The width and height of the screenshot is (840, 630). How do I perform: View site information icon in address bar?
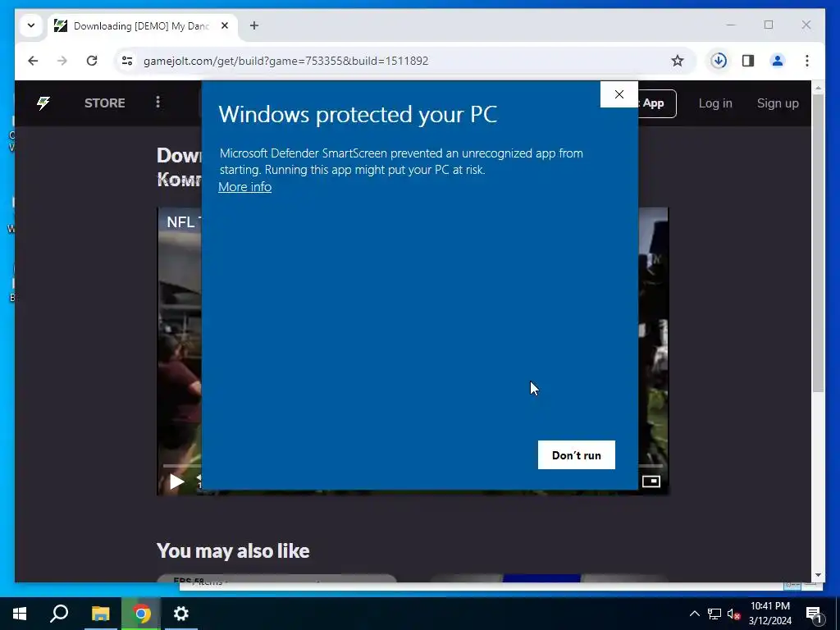click(x=127, y=61)
